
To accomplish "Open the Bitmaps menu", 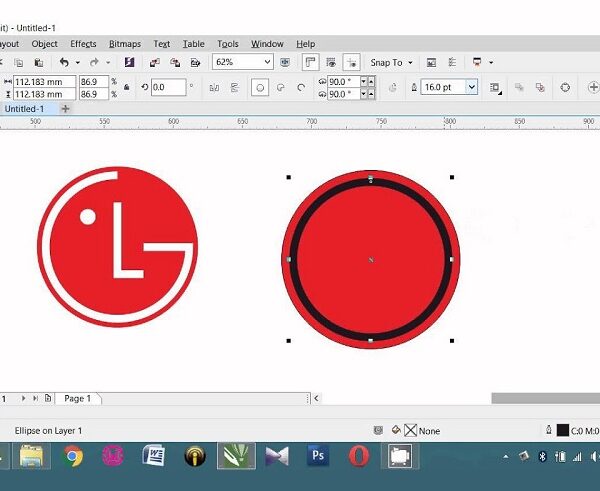I will (125, 44).
